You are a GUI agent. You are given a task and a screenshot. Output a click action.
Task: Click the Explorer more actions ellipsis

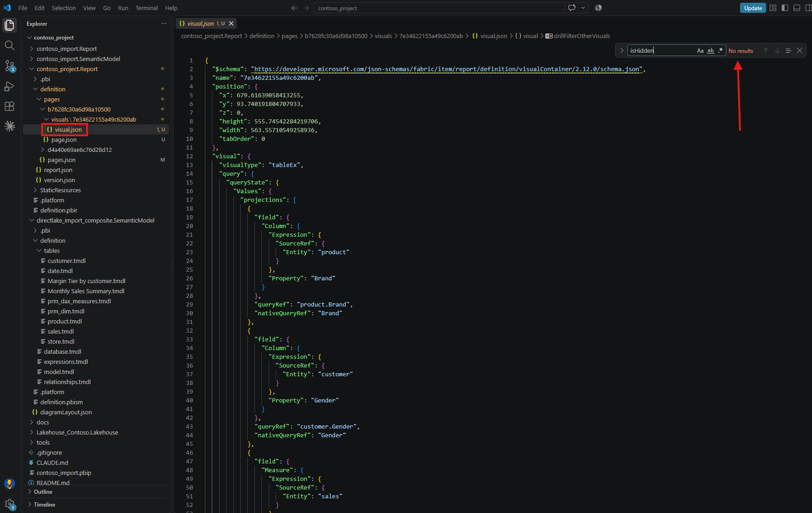(164, 23)
